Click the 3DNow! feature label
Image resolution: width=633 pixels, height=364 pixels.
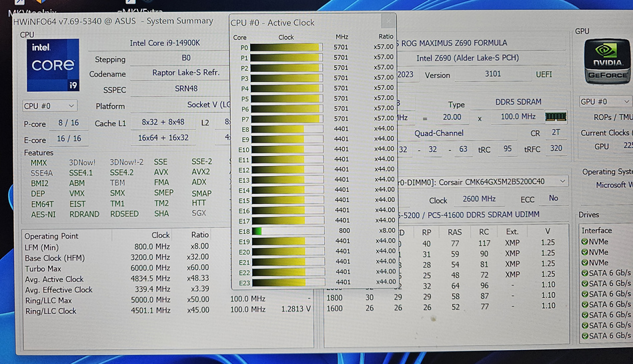click(82, 163)
